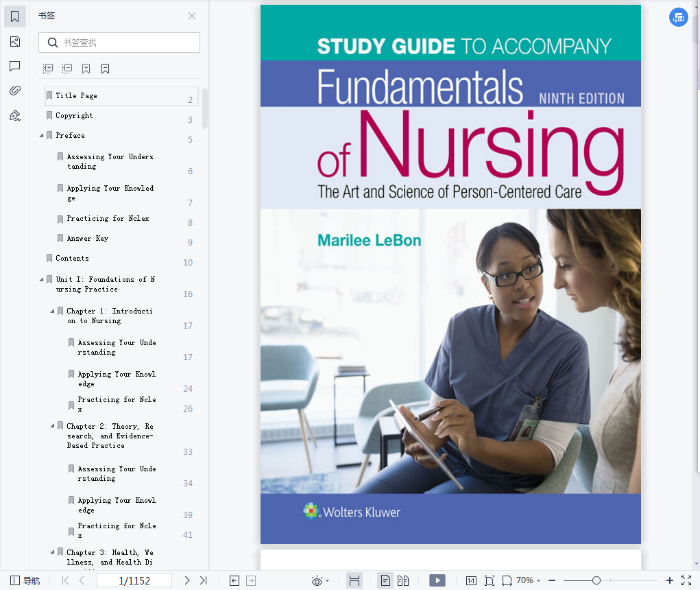Collapse the Unit I bookmark group
This screenshot has width=700, height=590.
coord(42,280)
